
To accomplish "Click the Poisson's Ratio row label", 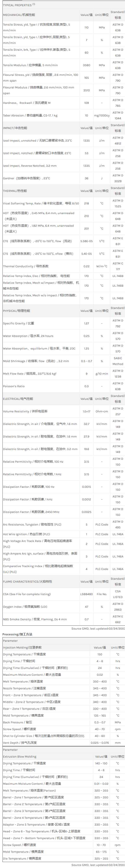I will click(x=14, y=386).
